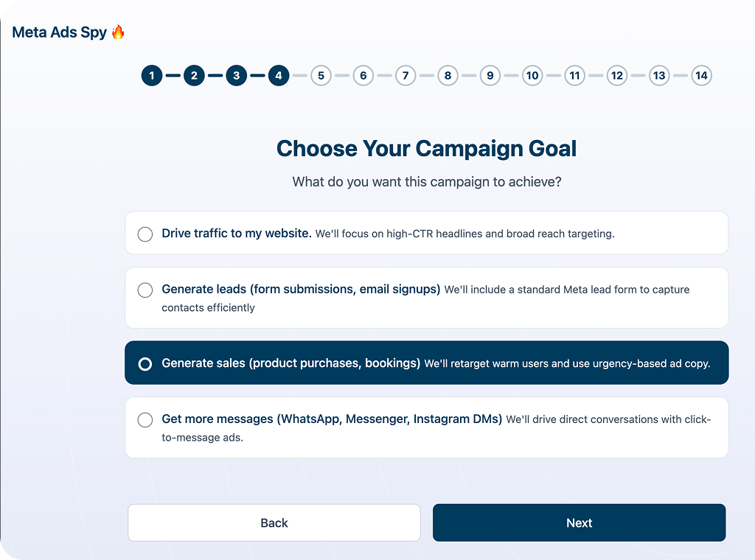
Task: Click the Meta Ads Spy fire logo
Action: (118, 32)
